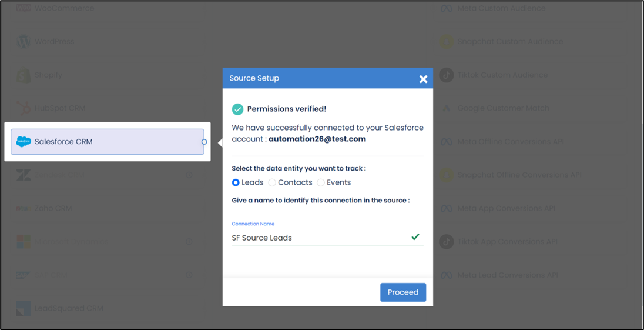This screenshot has width=644, height=330.
Task: Click the Meta App Conversions API icon
Action: [447, 208]
